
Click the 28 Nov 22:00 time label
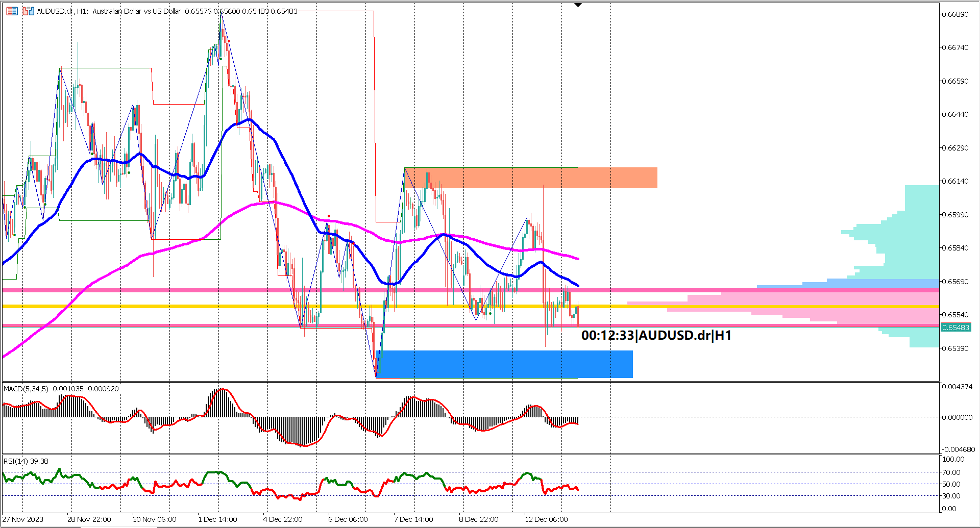pyautogui.click(x=89, y=519)
